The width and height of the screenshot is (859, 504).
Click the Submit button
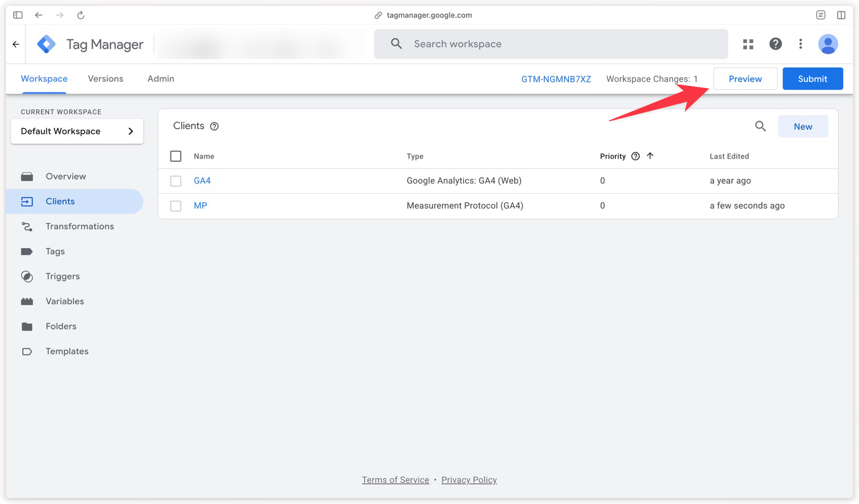812,78
